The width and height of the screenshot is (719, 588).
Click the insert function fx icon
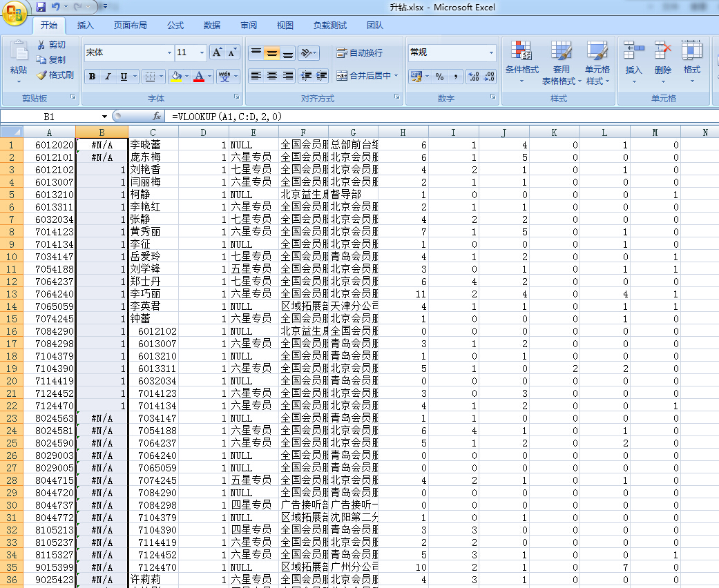pyautogui.click(x=157, y=117)
